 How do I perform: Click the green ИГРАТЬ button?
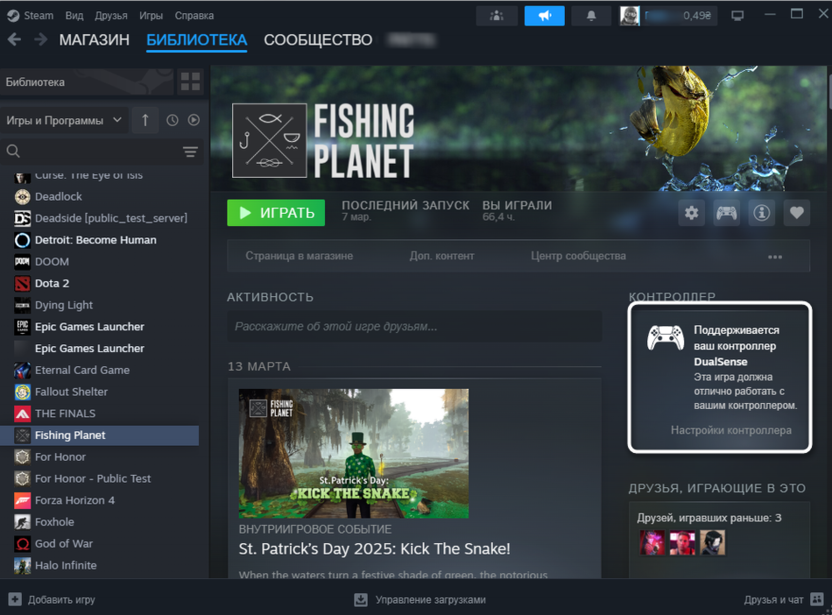pyautogui.click(x=276, y=213)
